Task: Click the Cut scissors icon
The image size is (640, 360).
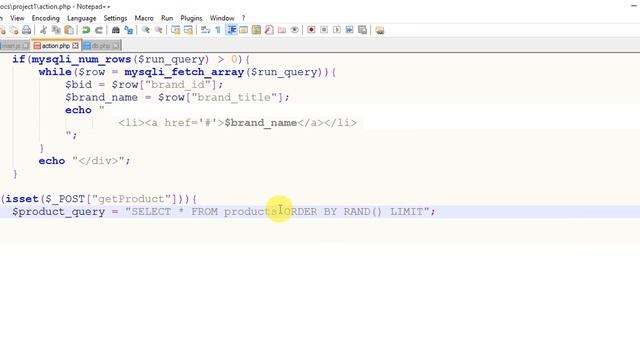Action: click(44, 30)
